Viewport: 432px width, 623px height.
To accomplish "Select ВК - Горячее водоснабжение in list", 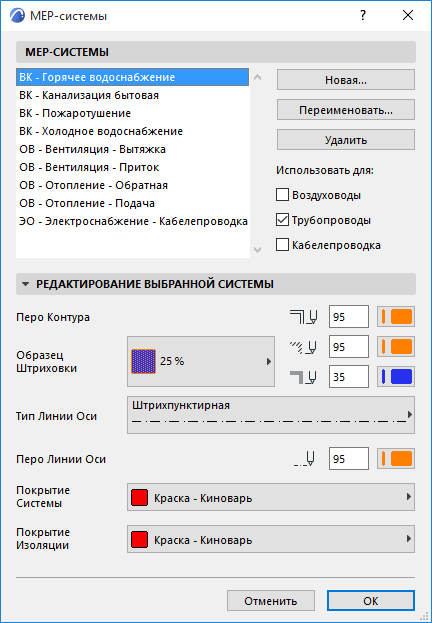I will pyautogui.click(x=133, y=77).
